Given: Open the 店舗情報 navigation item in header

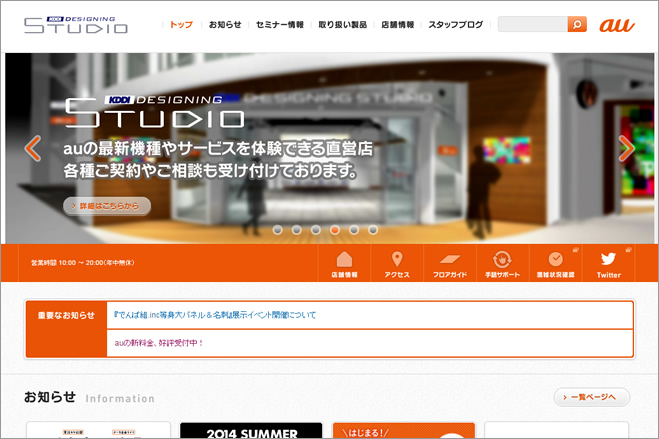Looking at the screenshot, I should [398, 25].
